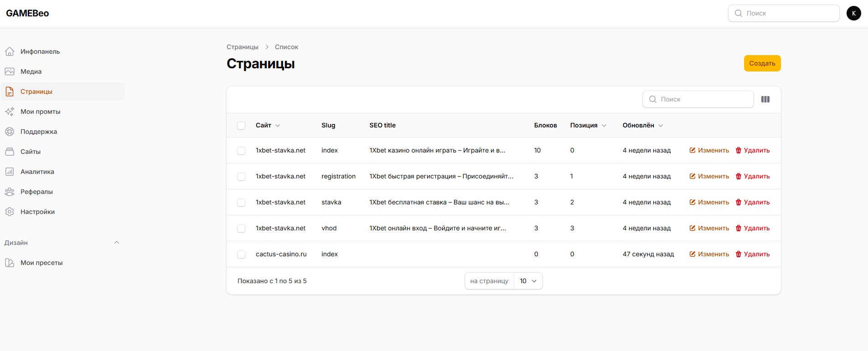Open Поддержка page
This screenshot has height=351, width=868.
click(63, 132)
